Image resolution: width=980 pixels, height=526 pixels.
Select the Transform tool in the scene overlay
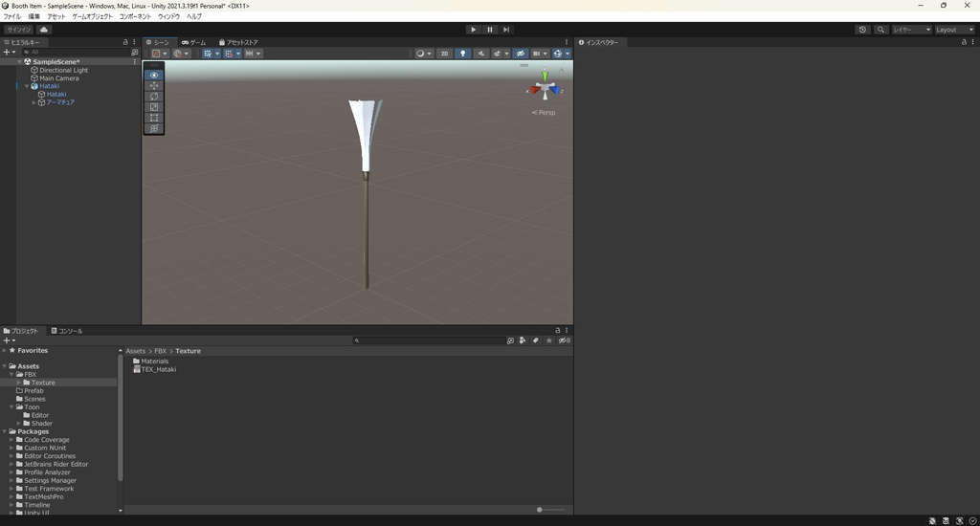tap(154, 128)
